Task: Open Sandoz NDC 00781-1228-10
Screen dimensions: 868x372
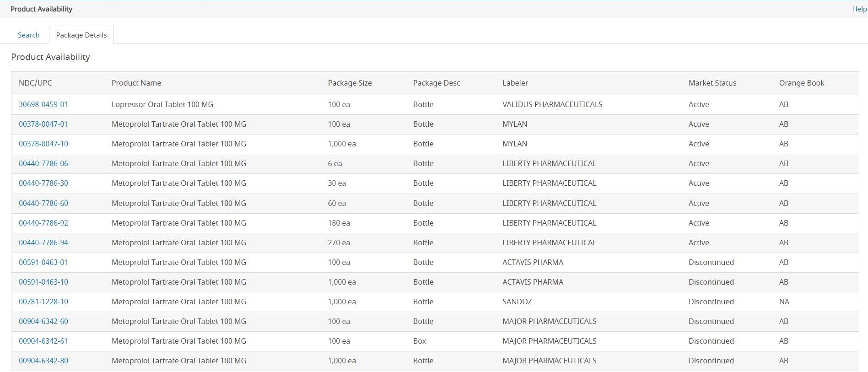Action: pyautogui.click(x=43, y=302)
